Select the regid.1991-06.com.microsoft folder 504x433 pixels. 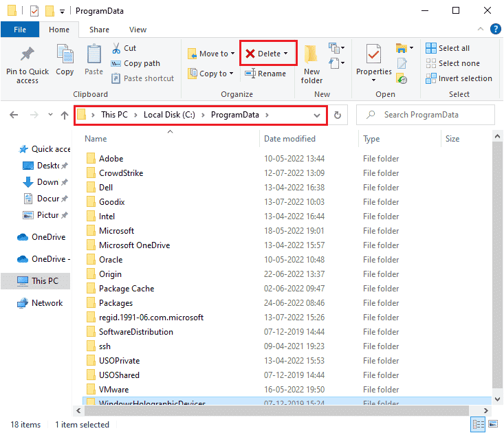[x=144, y=318]
